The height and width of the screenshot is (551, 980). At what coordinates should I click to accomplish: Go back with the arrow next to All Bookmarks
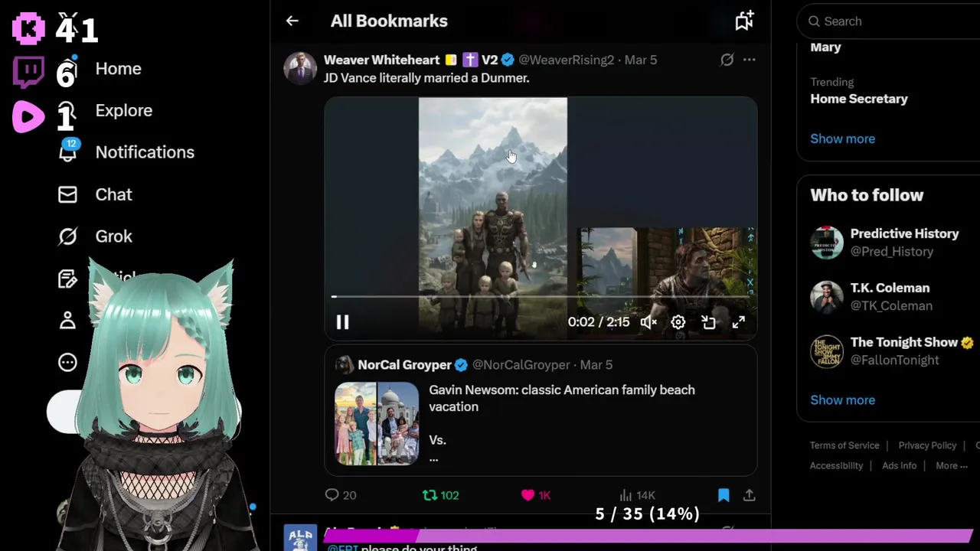[292, 21]
